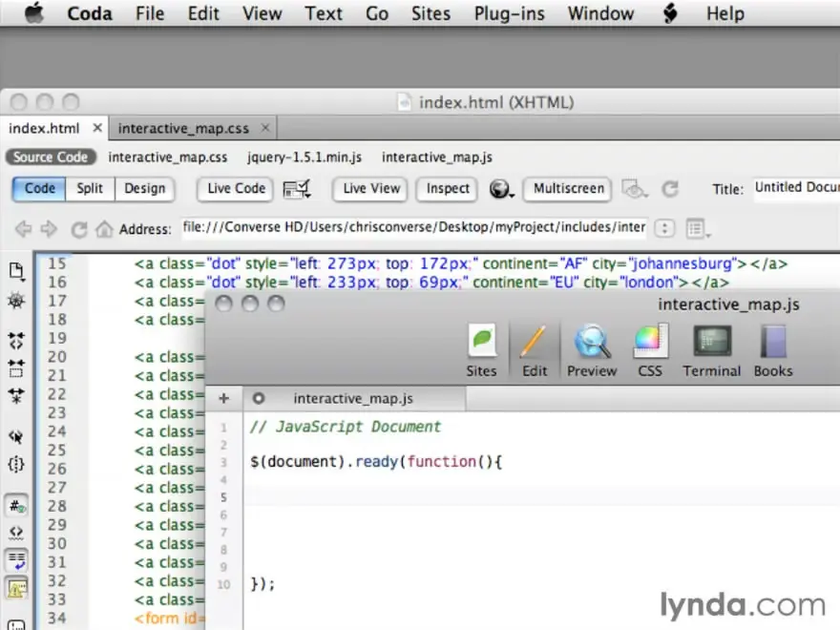Toggle Live View
Image resolution: width=840 pixels, height=630 pixels.
[x=371, y=189]
